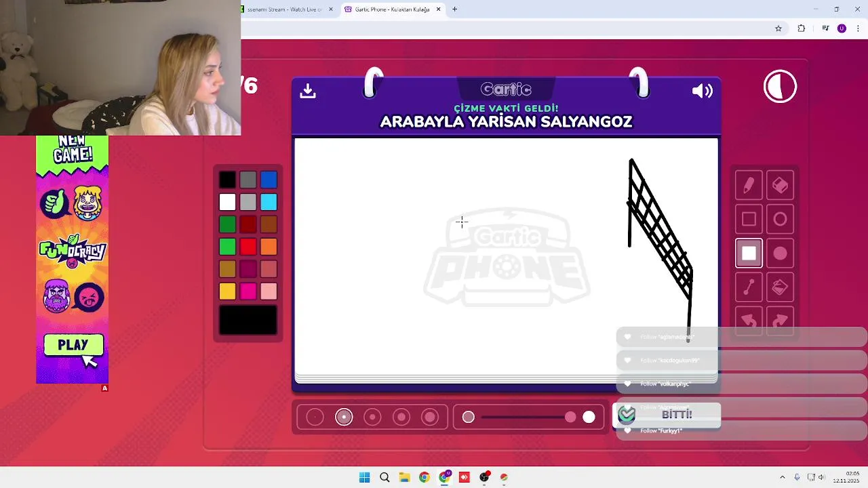Open the volume control in system tray
The height and width of the screenshot is (488, 868).
click(x=822, y=477)
